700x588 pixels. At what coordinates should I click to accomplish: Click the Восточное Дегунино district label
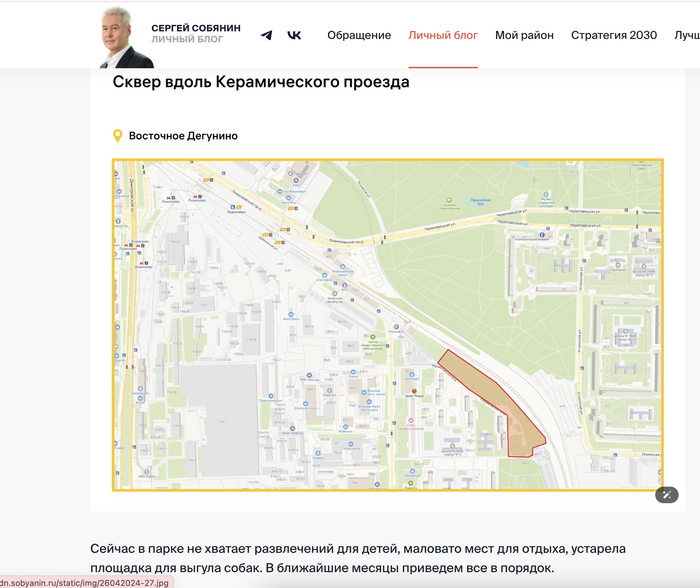(x=183, y=136)
